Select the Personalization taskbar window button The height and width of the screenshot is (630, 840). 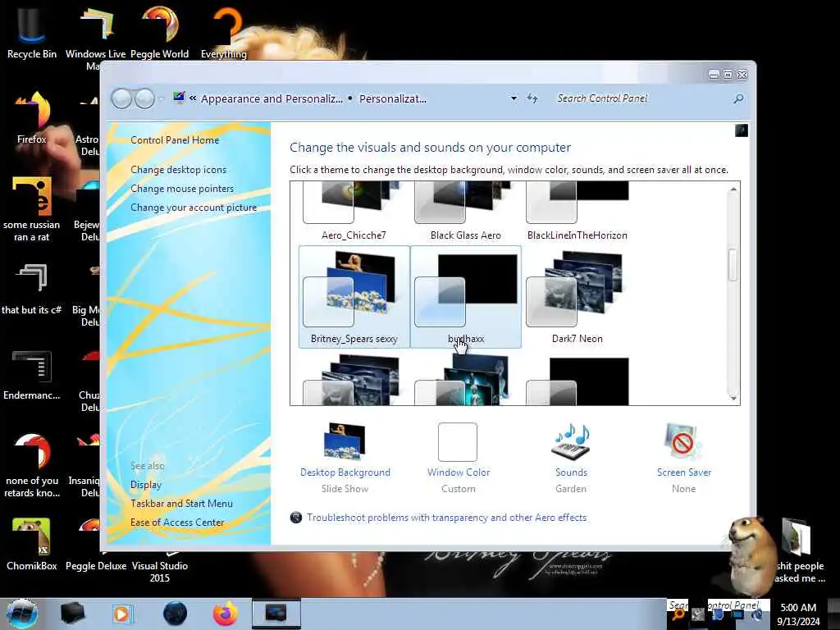point(276,614)
